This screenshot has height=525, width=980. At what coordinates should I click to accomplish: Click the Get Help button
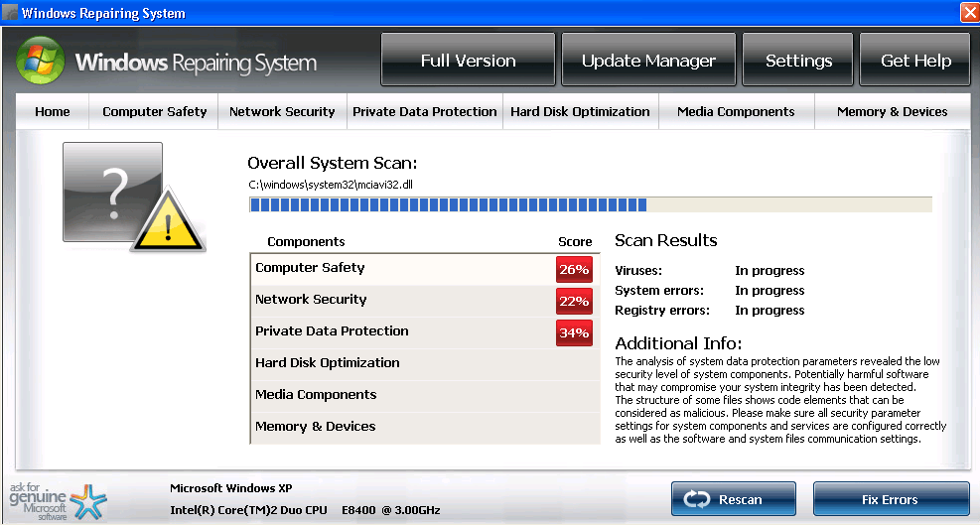[915, 61]
